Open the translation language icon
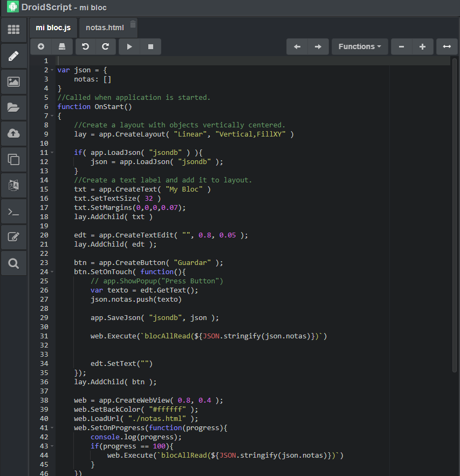The width and height of the screenshot is (460, 476). [13, 185]
